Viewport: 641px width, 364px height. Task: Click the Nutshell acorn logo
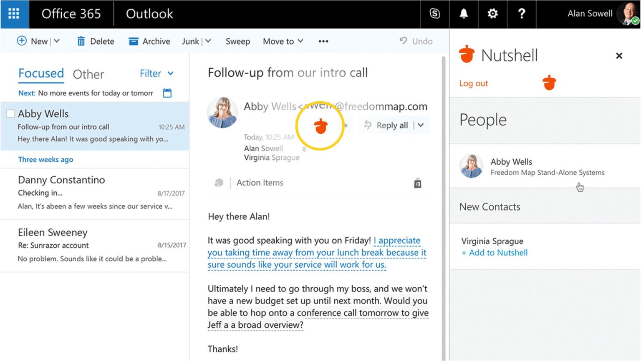pyautogui.click(x=467, y=54)
